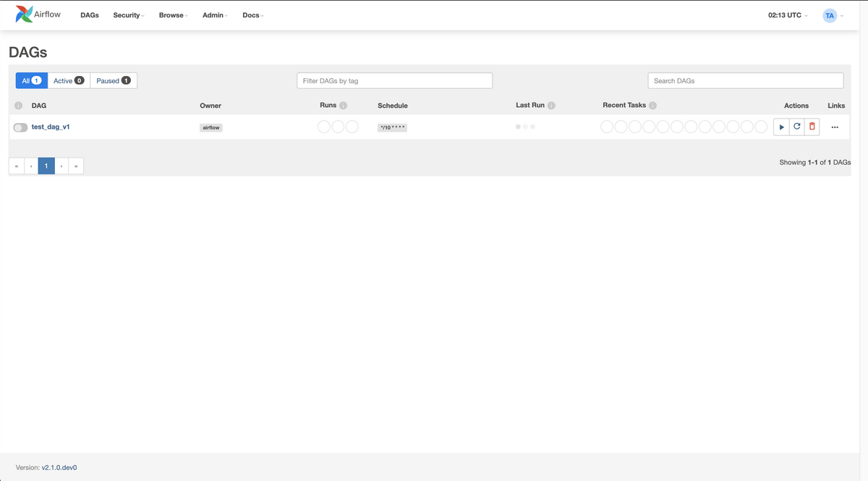Click the Owner column header
Screen dimensions: 868x481
point(210,106)
